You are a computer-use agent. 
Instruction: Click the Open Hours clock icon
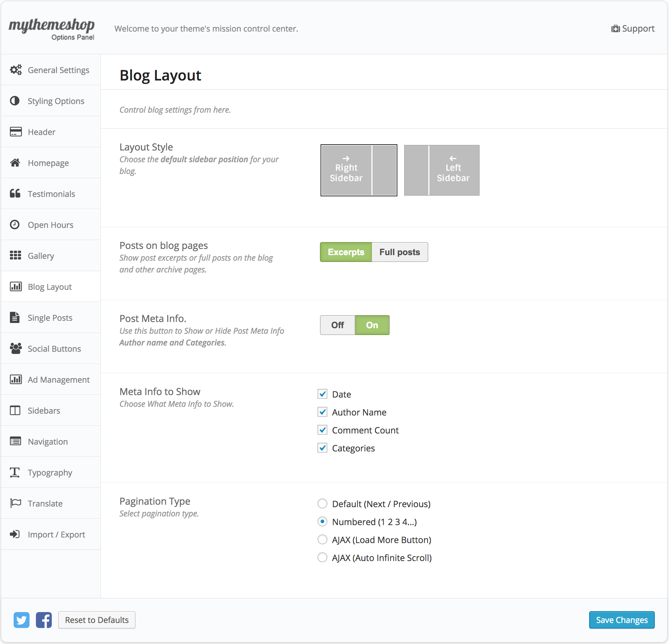pos(15,225)
